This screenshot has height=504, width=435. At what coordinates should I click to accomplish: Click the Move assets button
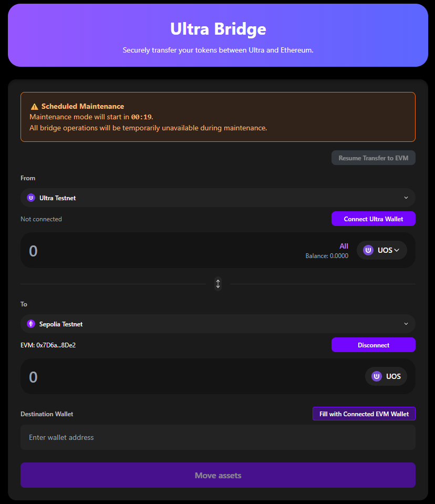coord(218,475)
